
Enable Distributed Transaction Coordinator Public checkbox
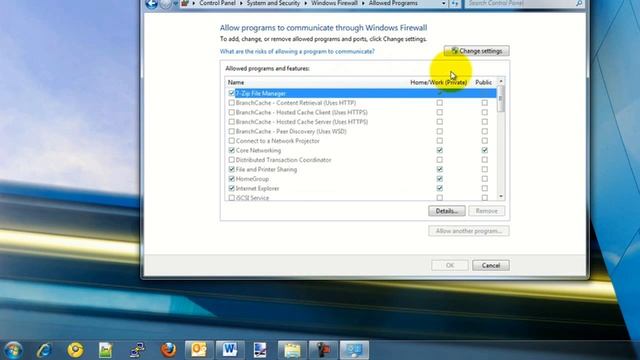[x=484, y=160]
